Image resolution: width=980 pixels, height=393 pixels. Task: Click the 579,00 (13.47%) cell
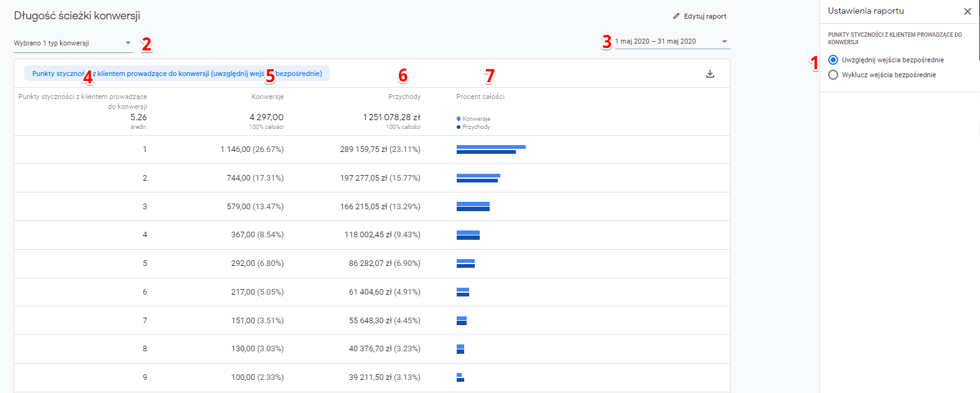[255, 207]
